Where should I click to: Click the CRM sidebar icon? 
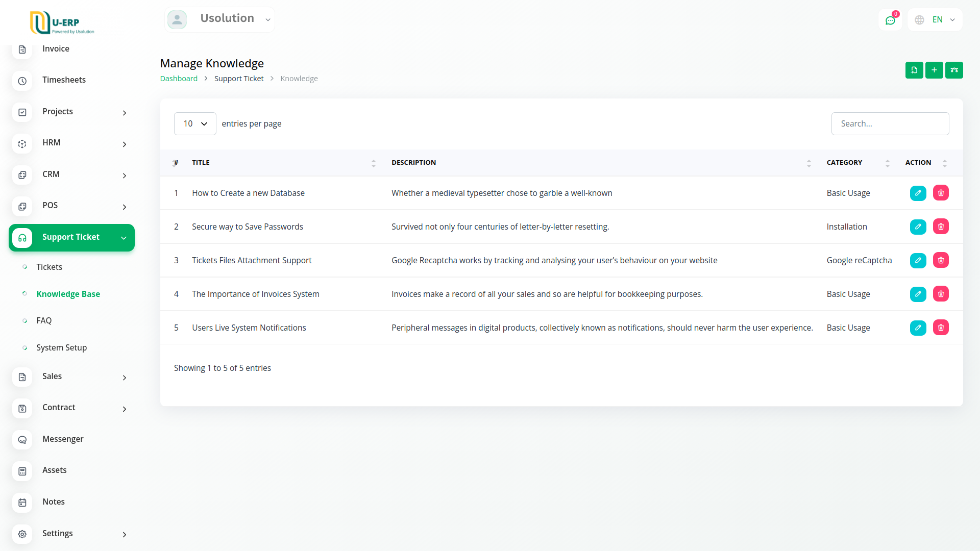22,175
